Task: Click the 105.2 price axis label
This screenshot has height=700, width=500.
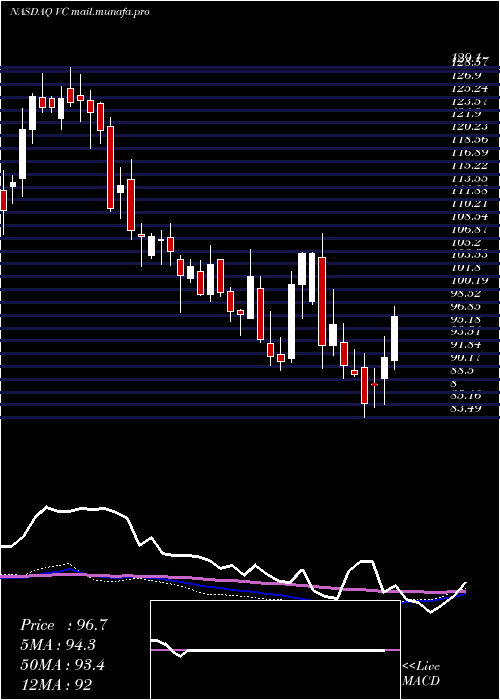Action: (467, 242)
